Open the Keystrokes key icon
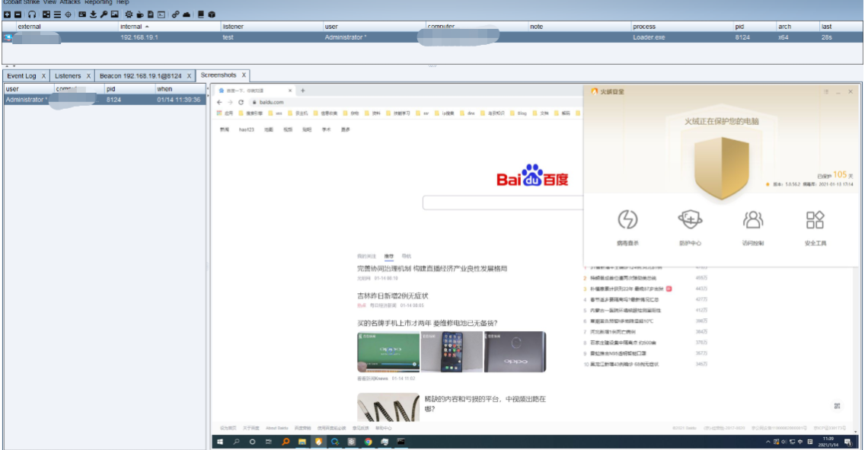The image size is (868, 450). pyautogui.click(x=104, y=14)
